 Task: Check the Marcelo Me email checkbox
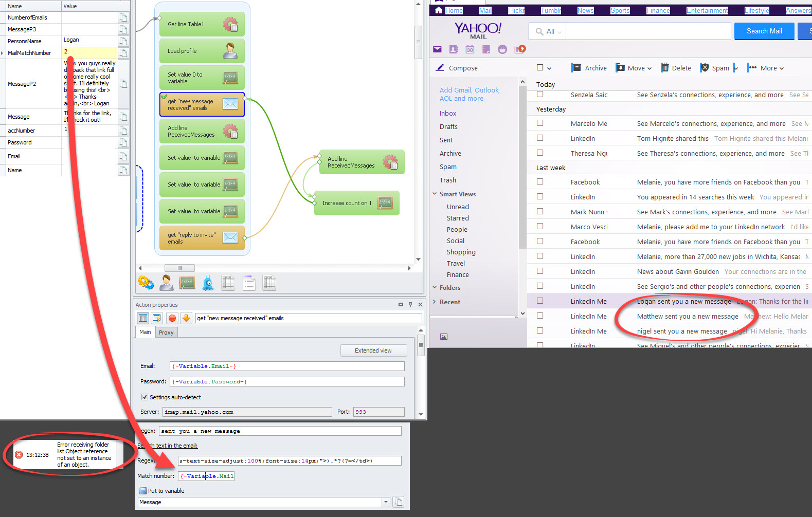click(x=540, y=123)
